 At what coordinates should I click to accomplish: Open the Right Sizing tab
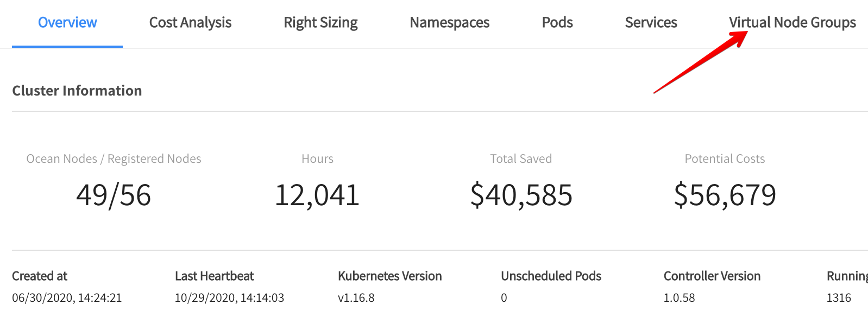tap(320, 23)
